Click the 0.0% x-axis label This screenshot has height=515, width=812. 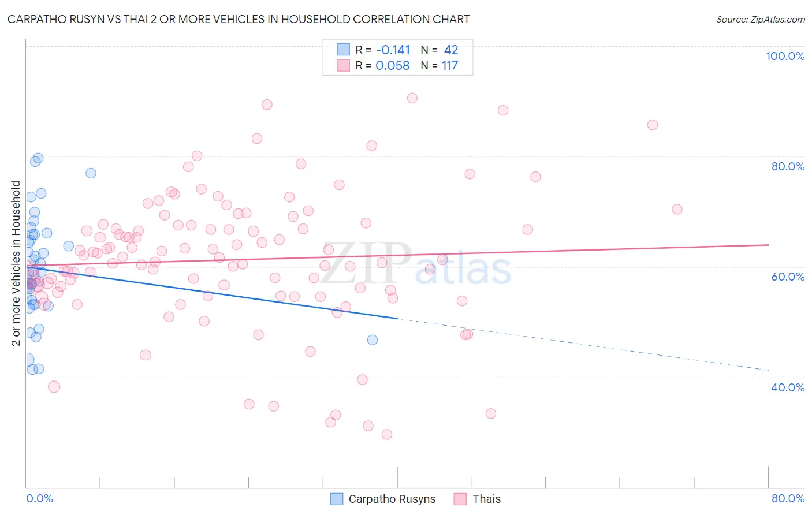click(39, 498)
